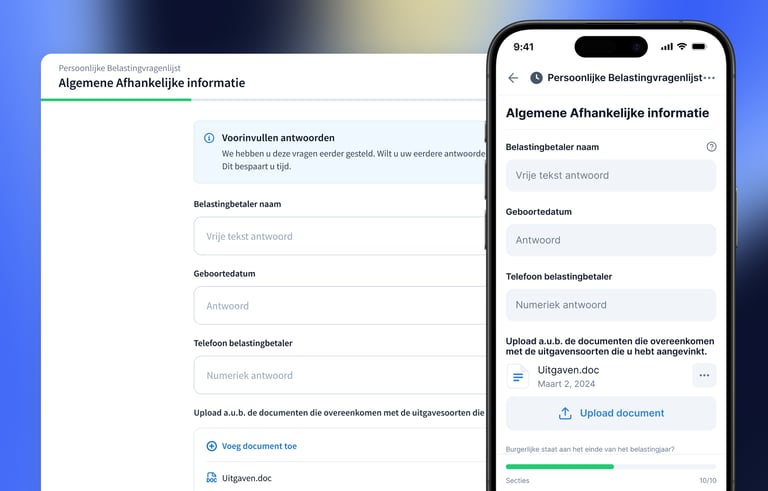Click the Voeg document toe link

tap(259, 446)
